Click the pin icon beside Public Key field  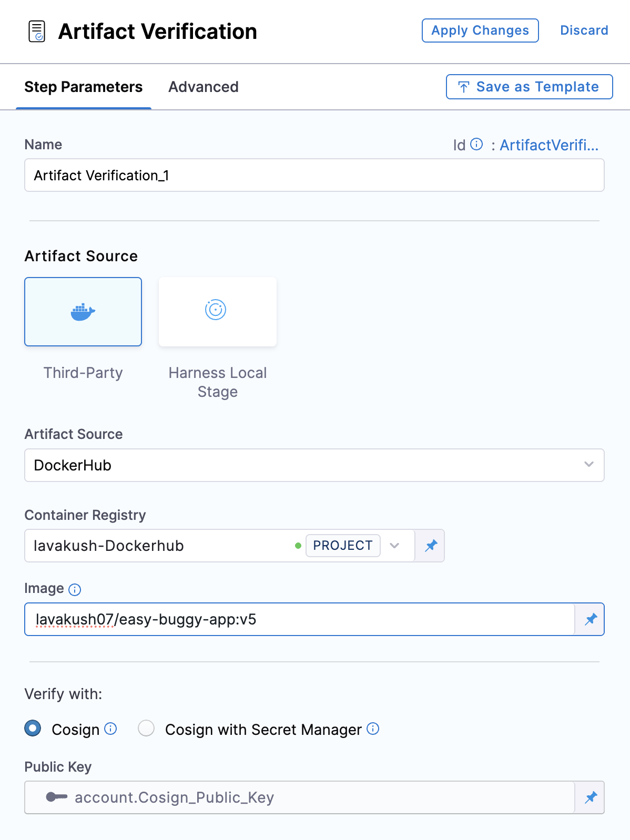pos(591,797)
